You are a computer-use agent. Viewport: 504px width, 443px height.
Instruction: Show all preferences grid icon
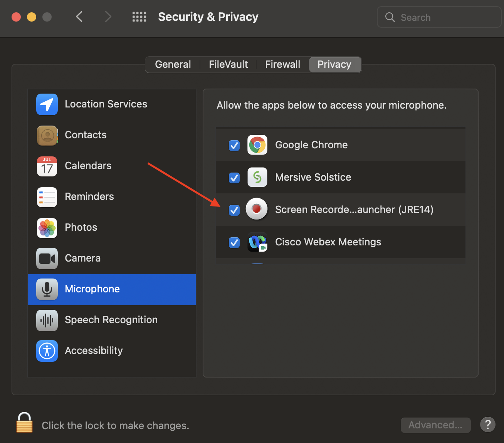coord(139,17)
